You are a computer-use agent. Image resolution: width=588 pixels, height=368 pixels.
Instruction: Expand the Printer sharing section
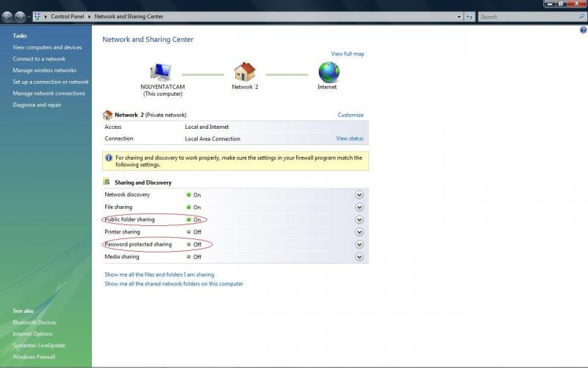click(x=359, y=232)
